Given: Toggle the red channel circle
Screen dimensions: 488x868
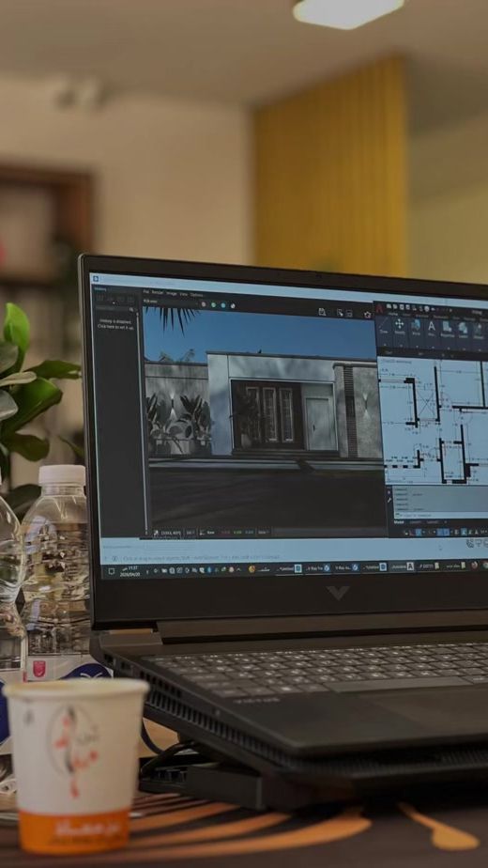Looking at the screenshot, I should pyautogui.click(x=203, y=304).
